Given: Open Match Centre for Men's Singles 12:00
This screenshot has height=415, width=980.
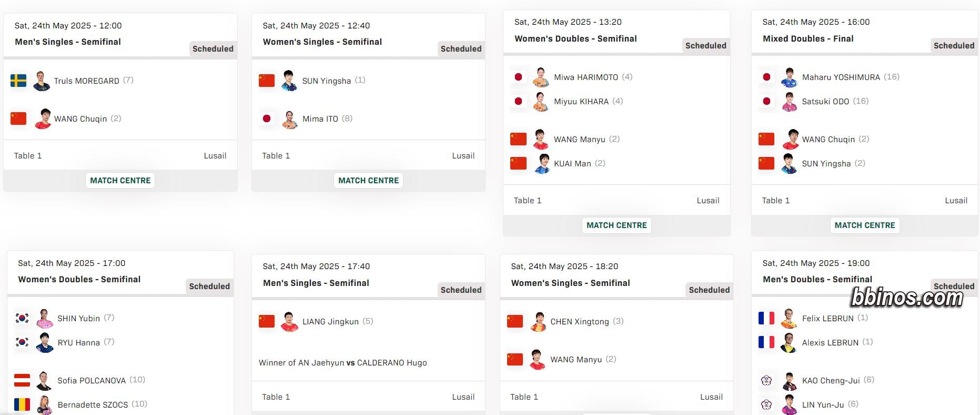Looking at the screenshot, I should click(x=120, y=180).
